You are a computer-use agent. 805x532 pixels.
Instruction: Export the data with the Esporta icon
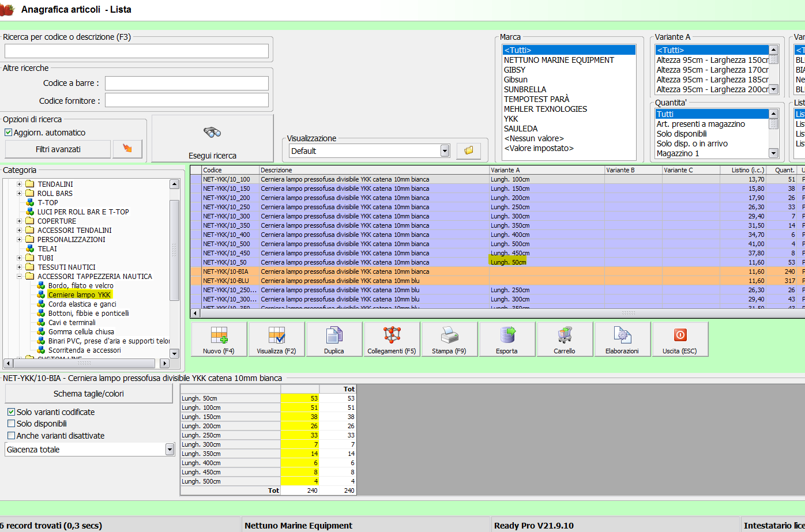pyautogui.click(x=507, y=339)
